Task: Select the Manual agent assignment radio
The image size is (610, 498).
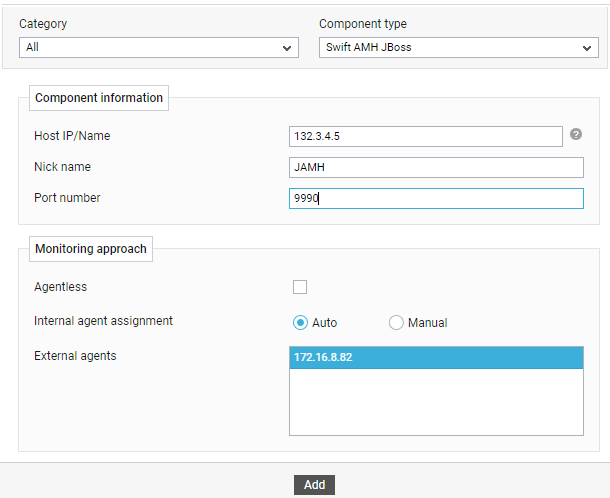Action: point(396,323)
